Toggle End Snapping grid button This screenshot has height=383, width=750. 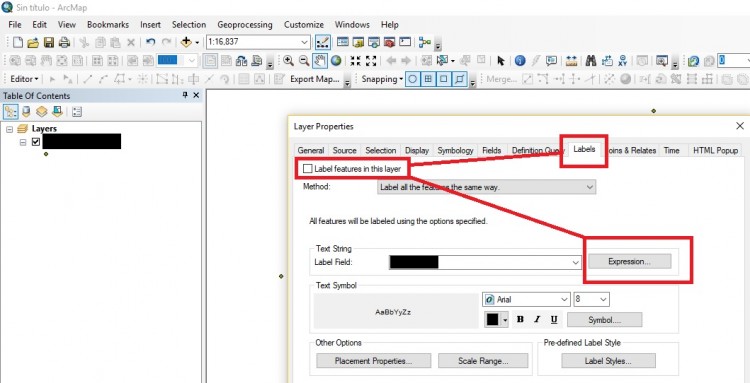(428, 79)
